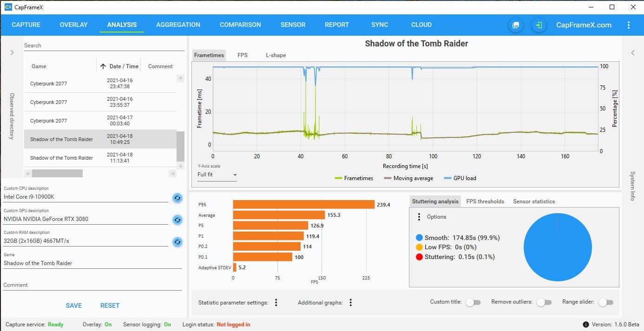Open the FPS thresholds tab
Screen dimensions: 644x331
(x=485, y=201)
